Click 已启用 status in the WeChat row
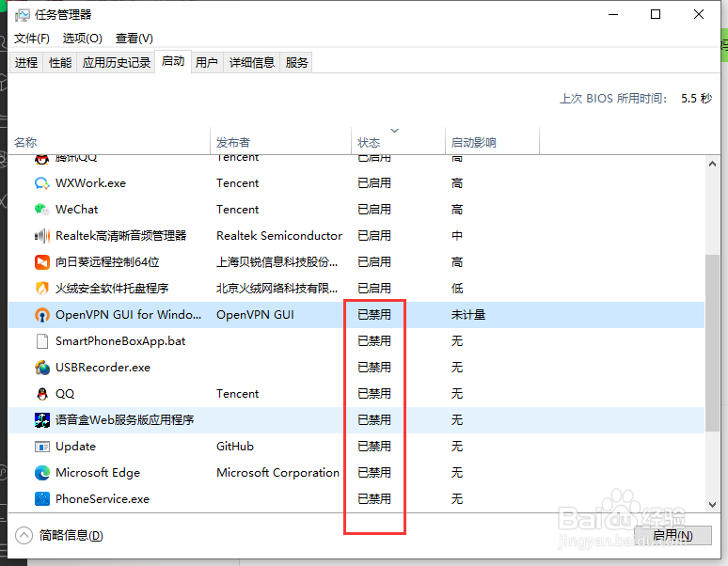The width and height of the screenshot is (728, 566). point(374,210)
